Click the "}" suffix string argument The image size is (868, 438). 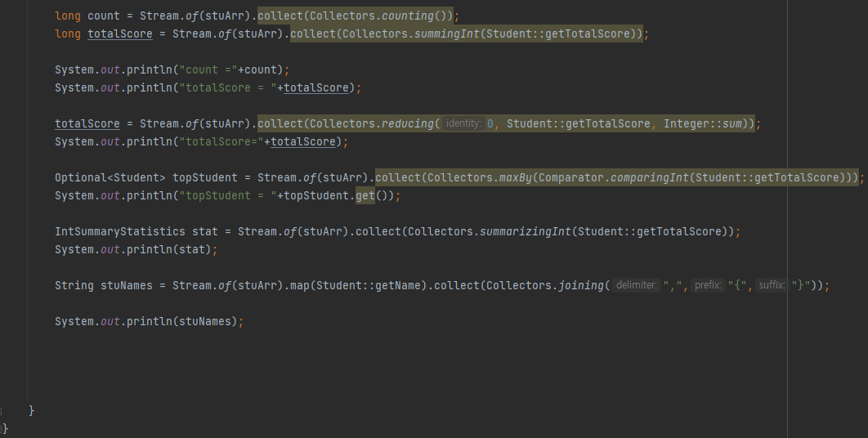click(x=801, y=286)
